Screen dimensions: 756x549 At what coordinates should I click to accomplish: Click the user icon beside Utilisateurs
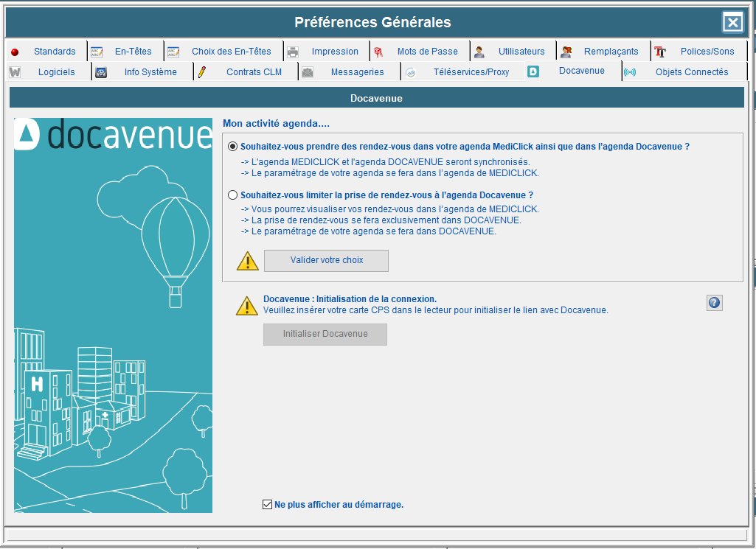pos(479,52)
